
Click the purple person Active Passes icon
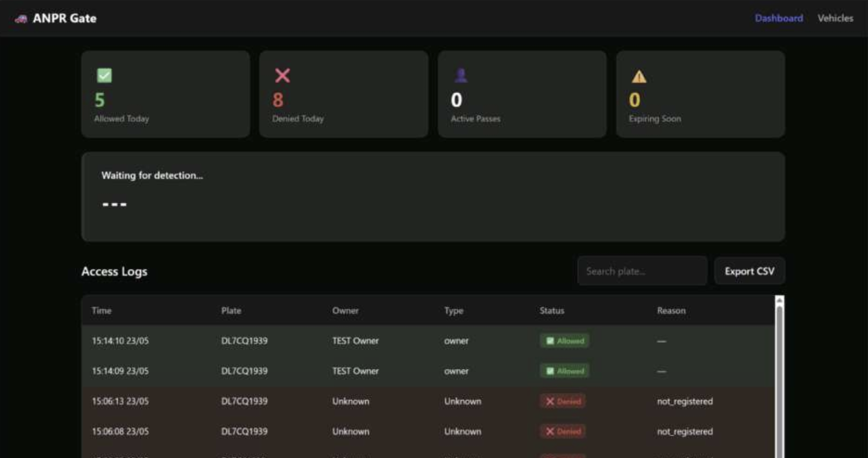461,75
